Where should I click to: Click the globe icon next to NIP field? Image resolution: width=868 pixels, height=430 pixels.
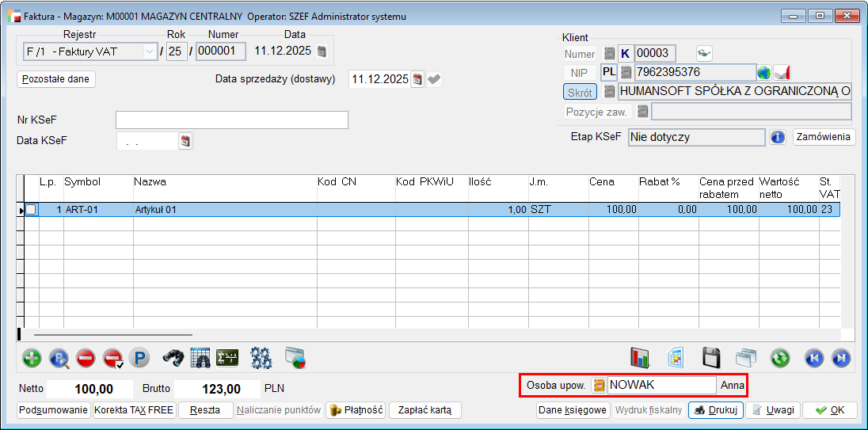(763, 72)
